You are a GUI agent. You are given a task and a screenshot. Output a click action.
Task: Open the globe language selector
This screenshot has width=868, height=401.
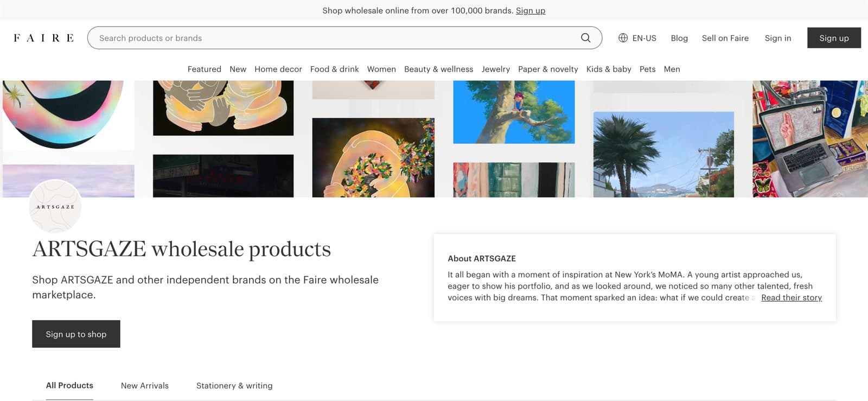[637, 38]
